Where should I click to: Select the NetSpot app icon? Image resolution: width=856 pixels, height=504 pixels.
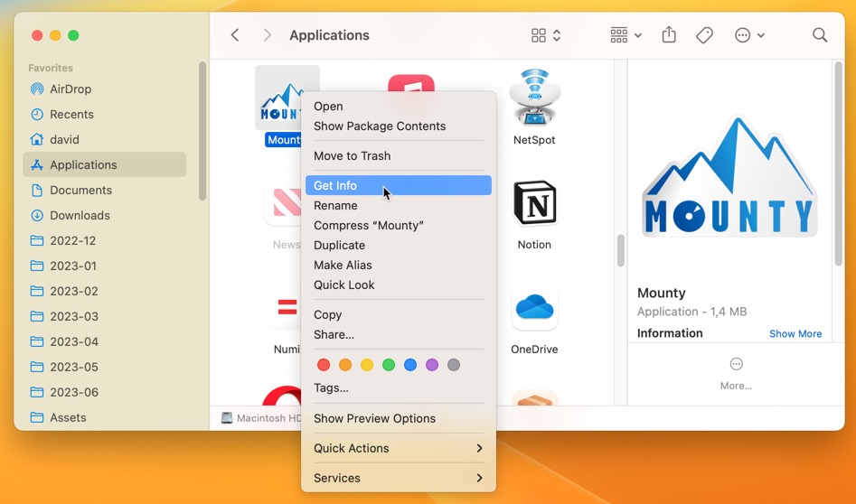pyautogui.click(x=534, y=98)
